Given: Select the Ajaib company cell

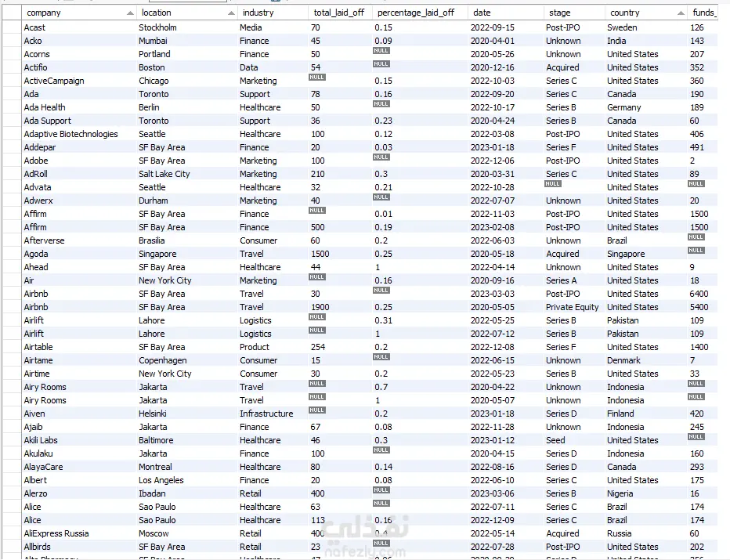Looking at the screenshot, I should 78,427.
